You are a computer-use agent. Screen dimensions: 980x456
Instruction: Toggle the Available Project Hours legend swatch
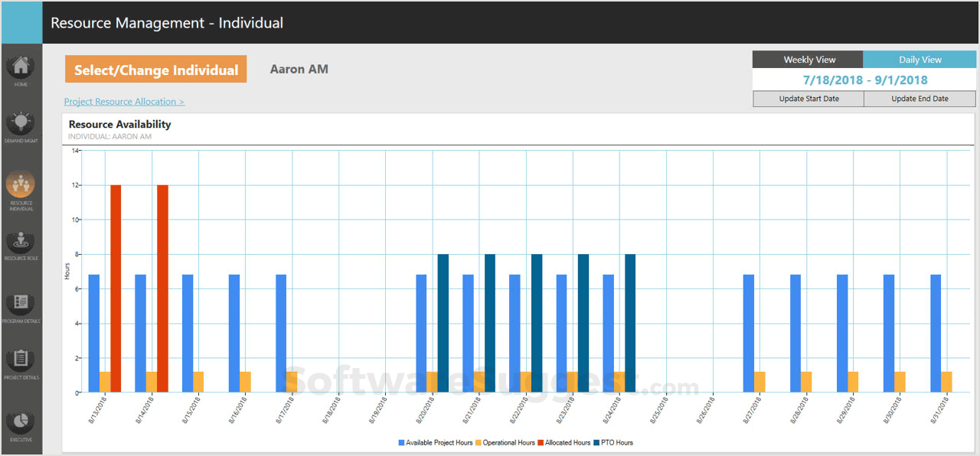tap(401, 443)
